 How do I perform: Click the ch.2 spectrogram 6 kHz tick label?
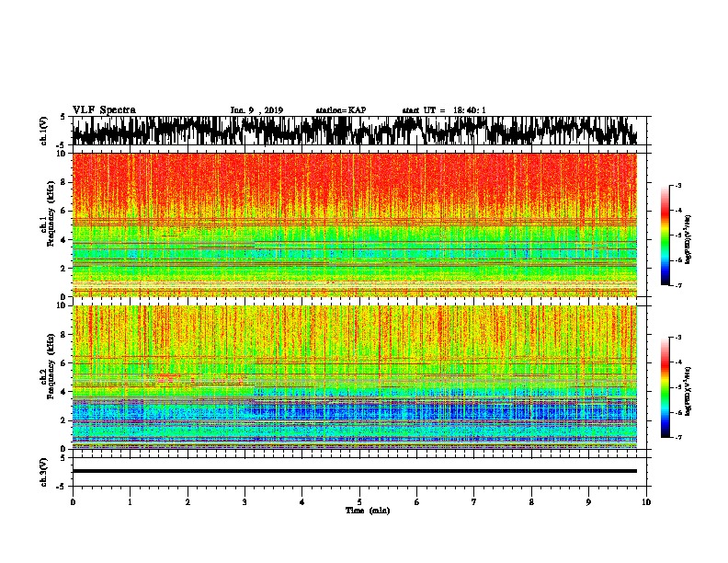point(63,363)
